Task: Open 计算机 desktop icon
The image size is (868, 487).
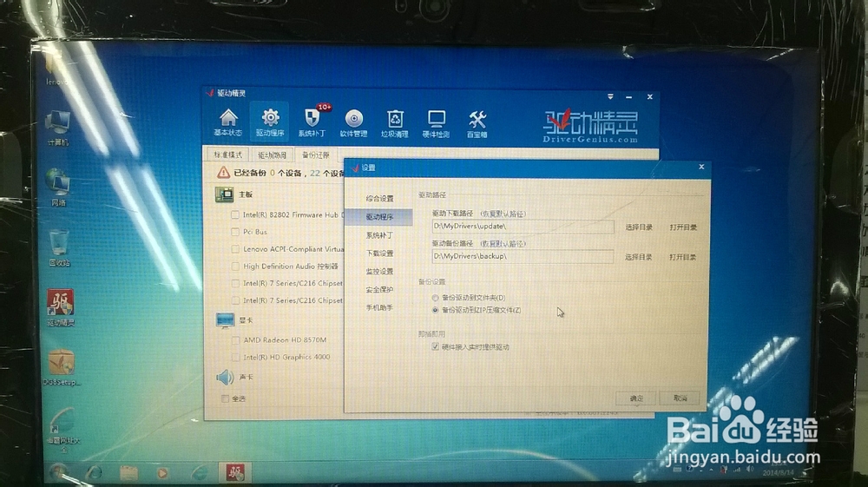Action: tap(57, 128)
